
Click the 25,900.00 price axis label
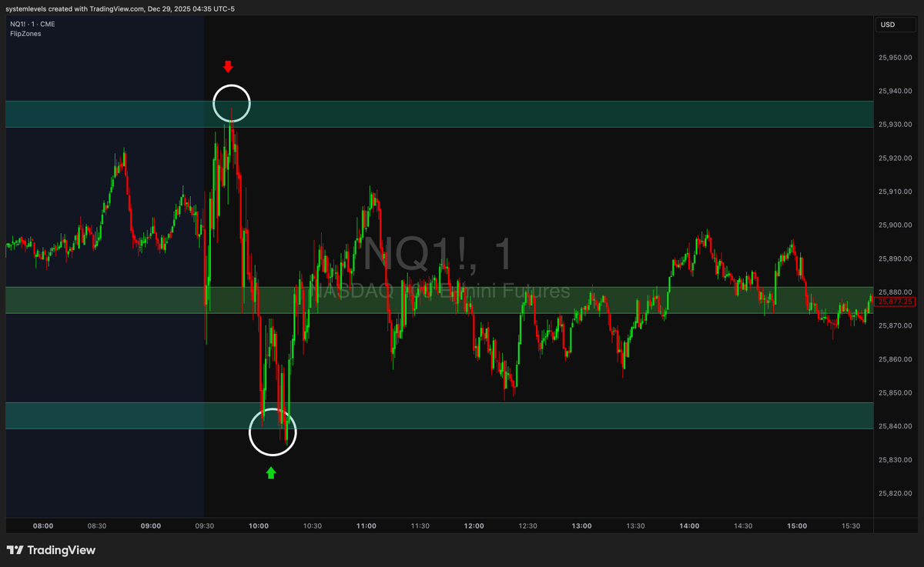[x=896, y=225]
